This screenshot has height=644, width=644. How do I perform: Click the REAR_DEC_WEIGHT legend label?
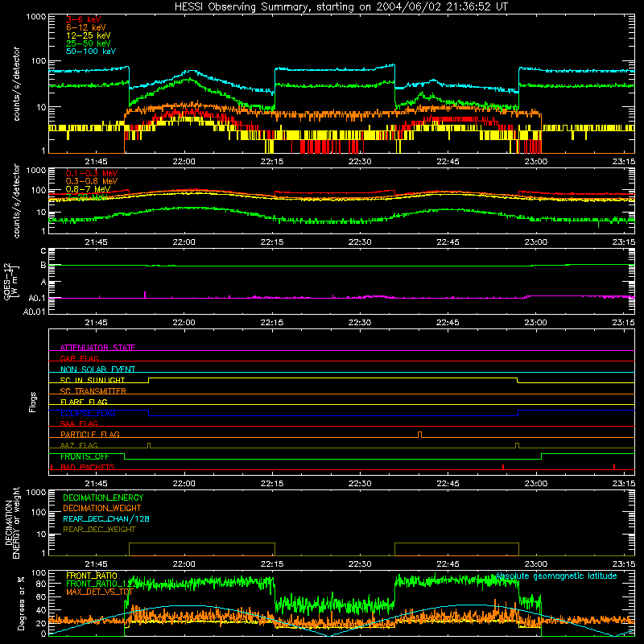pos(99,530)
